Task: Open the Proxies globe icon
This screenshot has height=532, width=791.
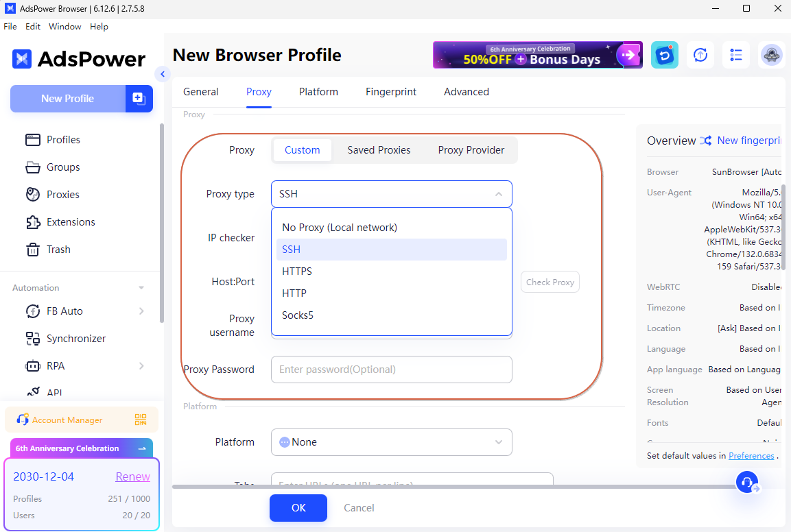Action: pyautogui.click(x=33, y=194)
